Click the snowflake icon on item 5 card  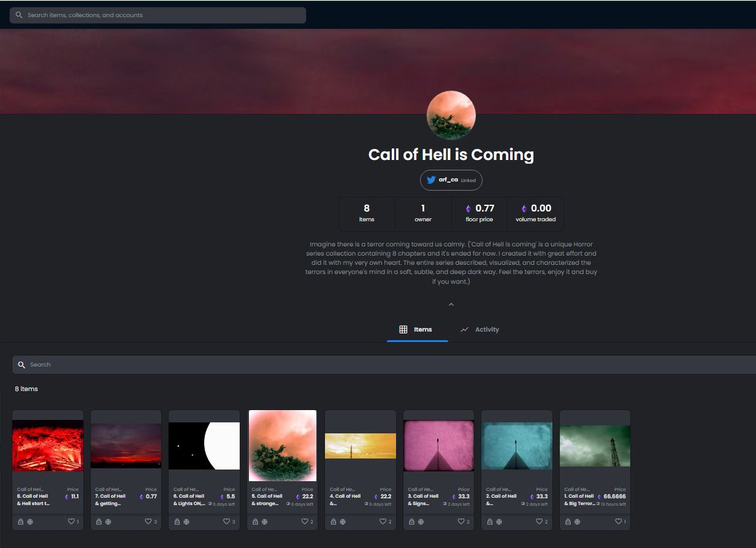[265, 522]
